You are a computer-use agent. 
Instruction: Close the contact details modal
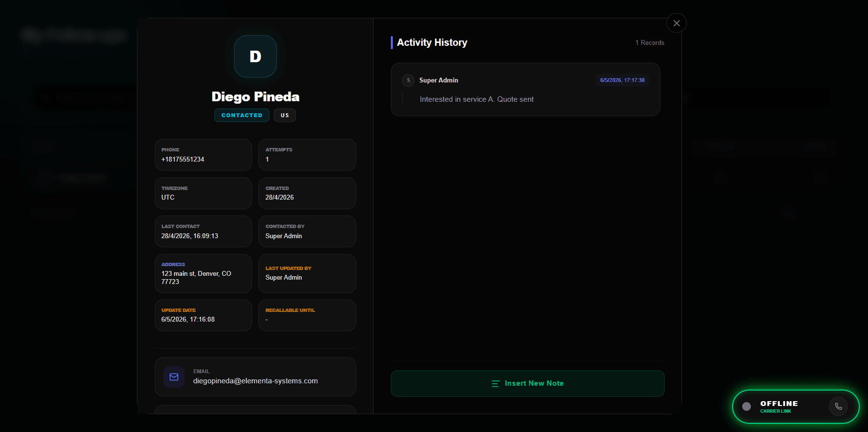676,23
